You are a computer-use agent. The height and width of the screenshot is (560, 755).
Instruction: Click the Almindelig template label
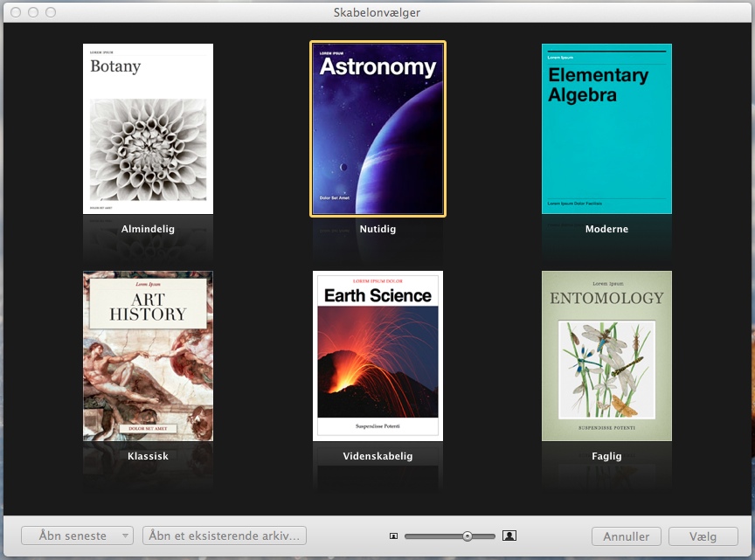click(x=148, y=229)
